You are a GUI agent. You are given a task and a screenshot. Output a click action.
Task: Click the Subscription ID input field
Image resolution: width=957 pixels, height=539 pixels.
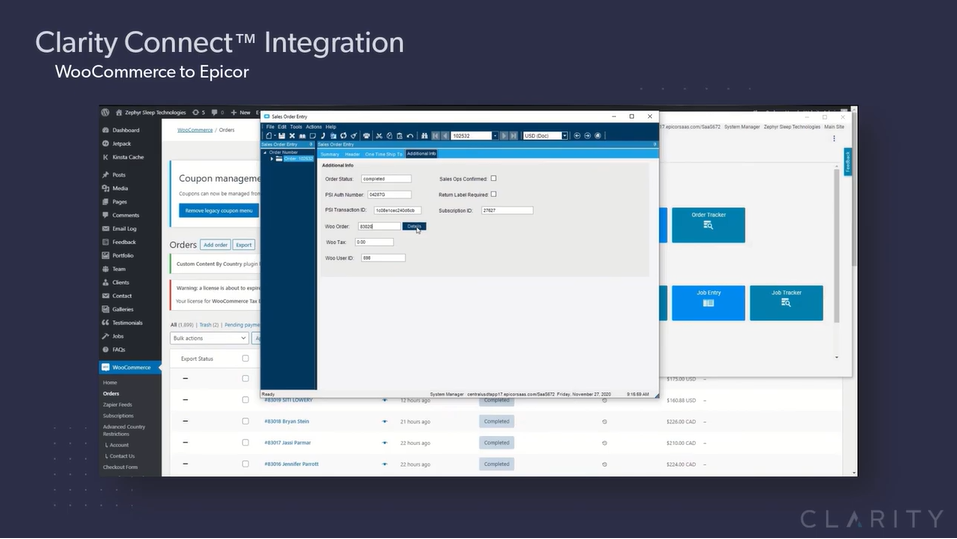(507, 210)
